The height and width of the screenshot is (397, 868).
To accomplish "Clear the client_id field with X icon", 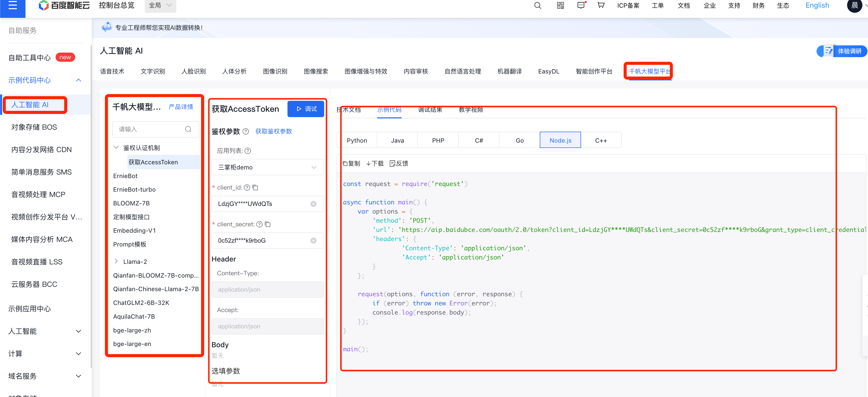I will (313, 204).
